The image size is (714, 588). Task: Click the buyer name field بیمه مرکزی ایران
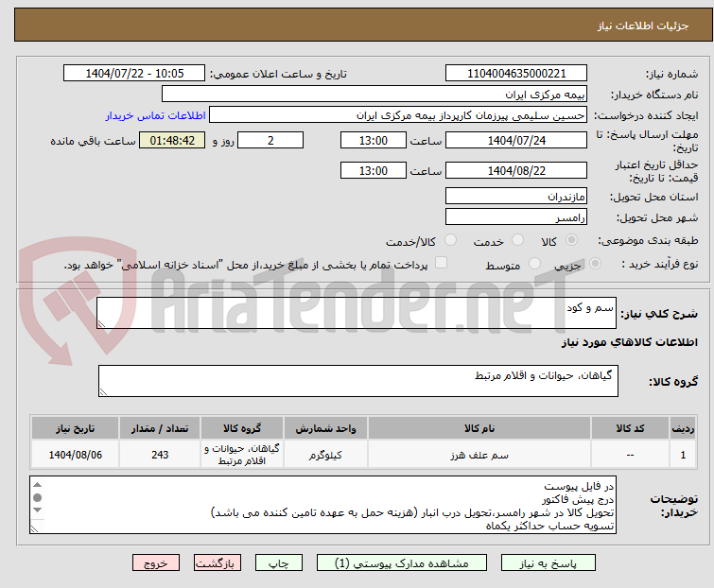tap(374, 95)
